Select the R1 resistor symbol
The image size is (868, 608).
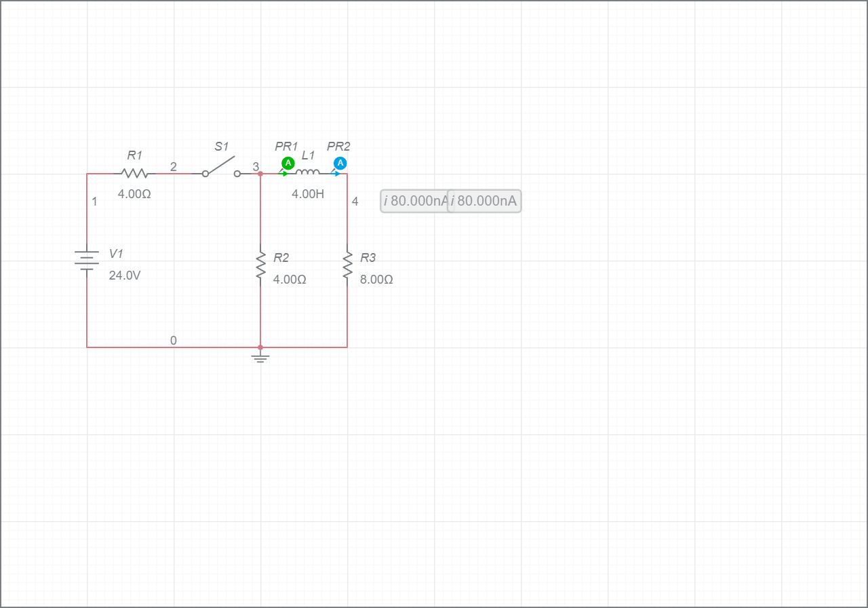(x=134, y=174)
